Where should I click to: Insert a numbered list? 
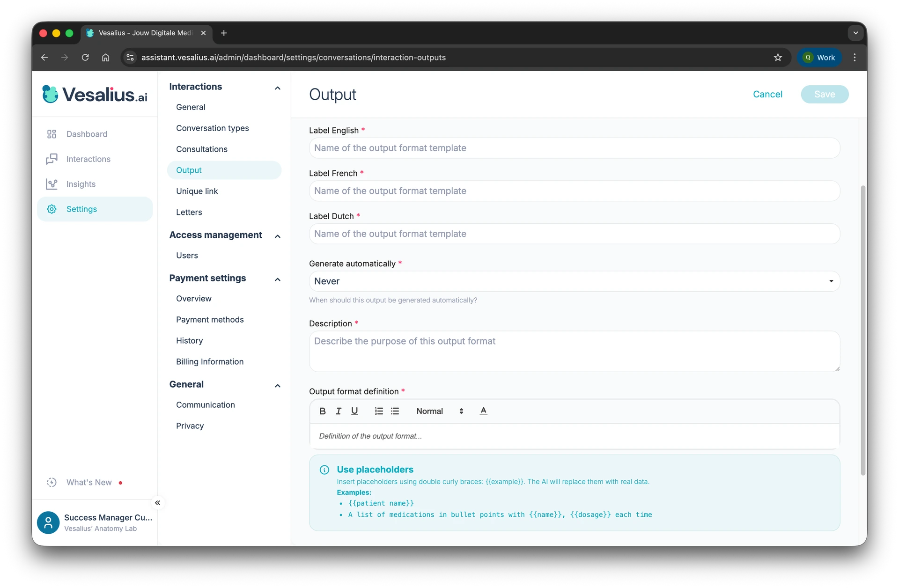[x=379, y=411]
